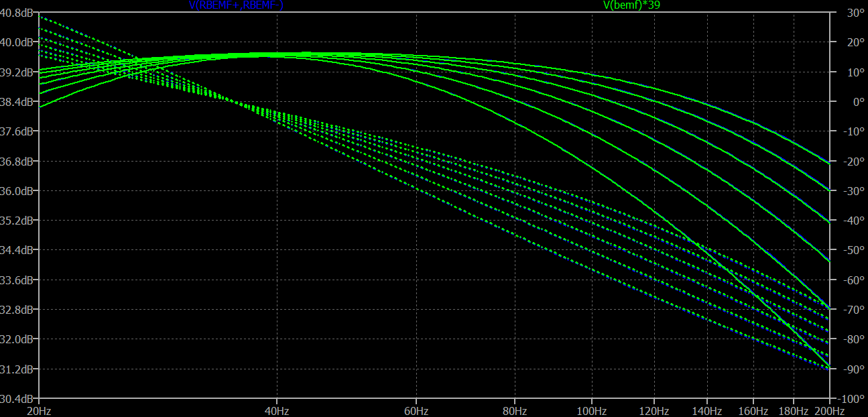This screenshot has width=868, height=417.
Task: Click the 37.6dB magnitude axis label
Action: (x=18, y=131)
